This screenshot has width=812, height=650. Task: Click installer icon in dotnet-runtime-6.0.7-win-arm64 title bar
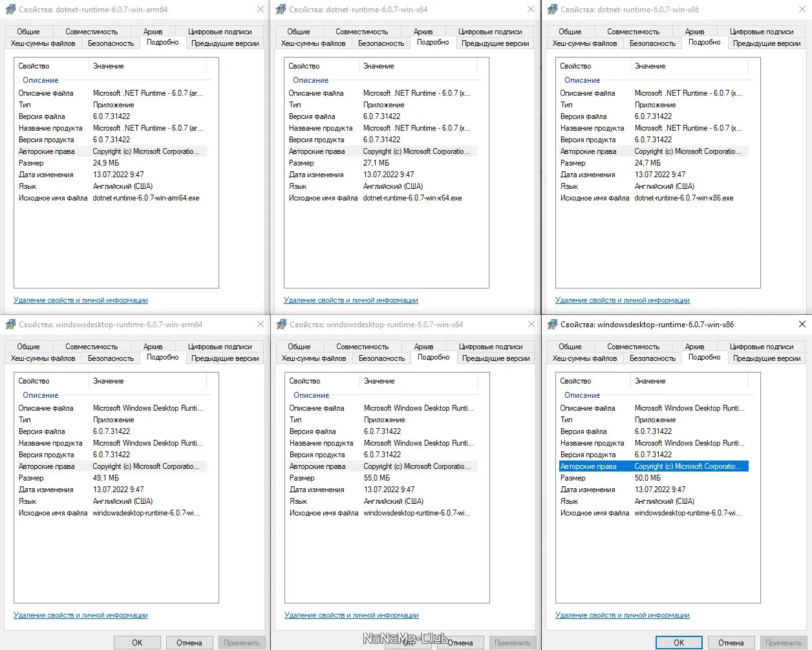coord(10,10)
